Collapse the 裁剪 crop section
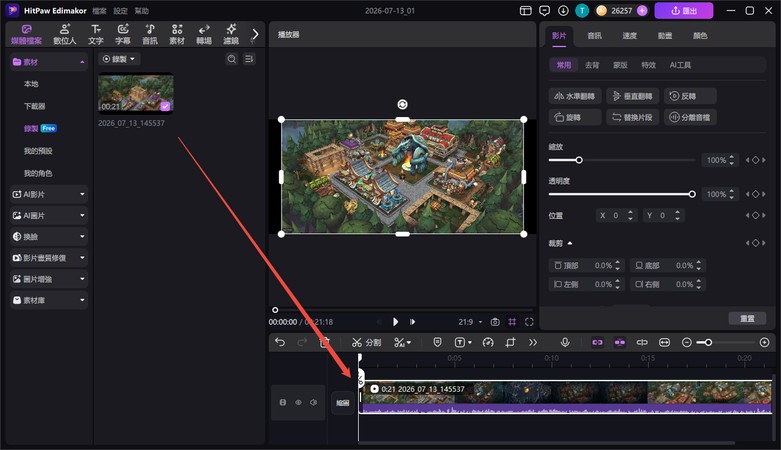Screen dimensions: 781x450 [570, 243]
